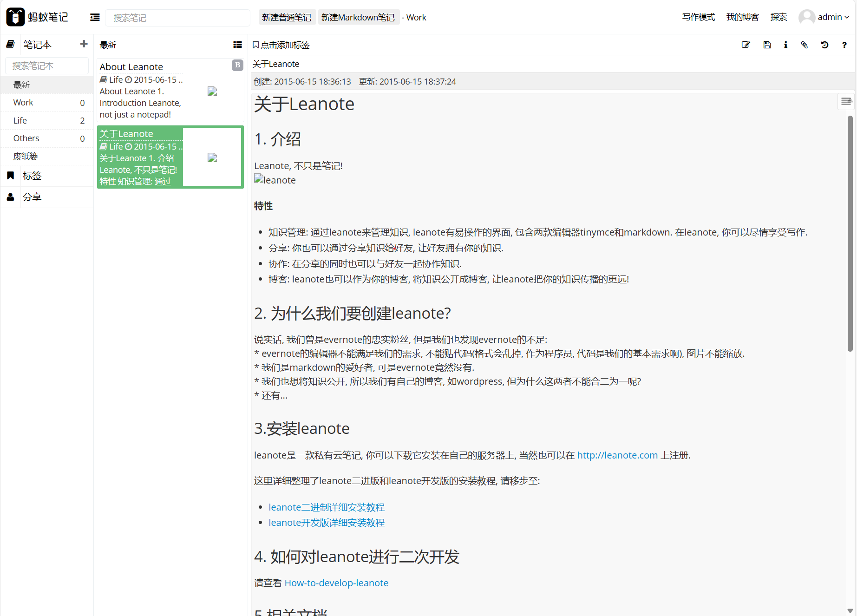Image resolution: width=857 pixels, height=616 pixels.
Task: Open the help question mark icon
Action: tap(844, 45)
